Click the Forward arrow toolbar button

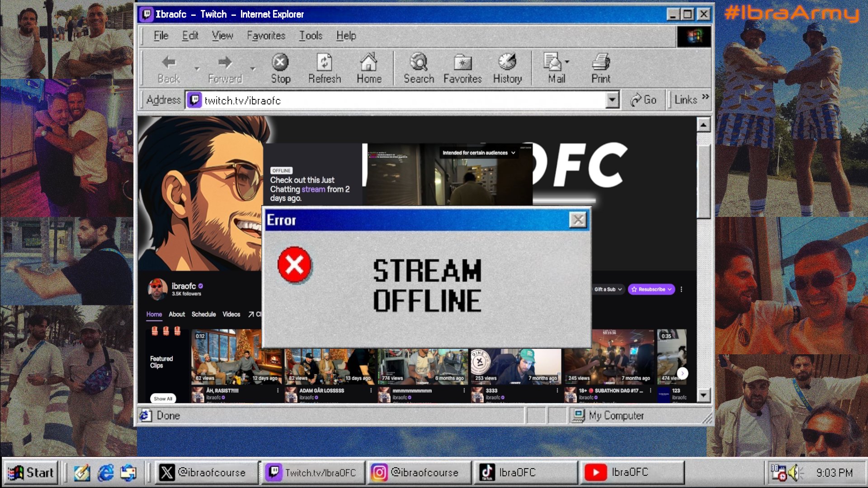point(225,69)
